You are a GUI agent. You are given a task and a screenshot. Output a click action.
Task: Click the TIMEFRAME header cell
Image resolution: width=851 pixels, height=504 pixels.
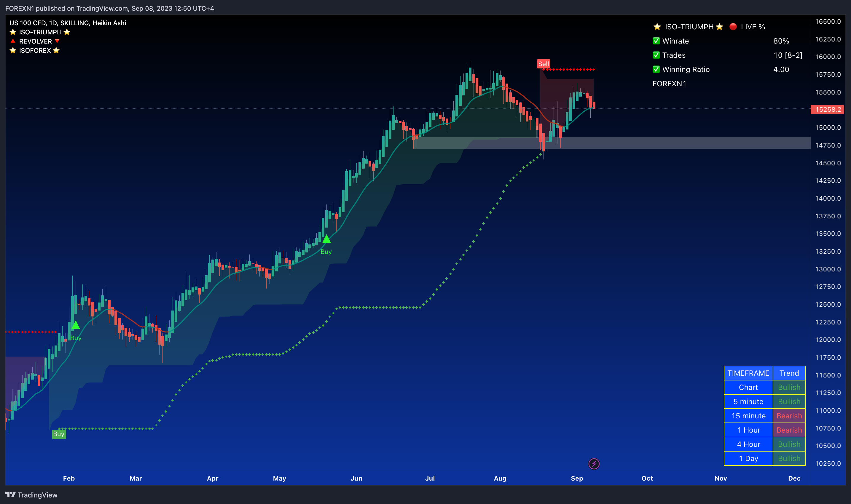pyautogui.click(x=748, y=373)
